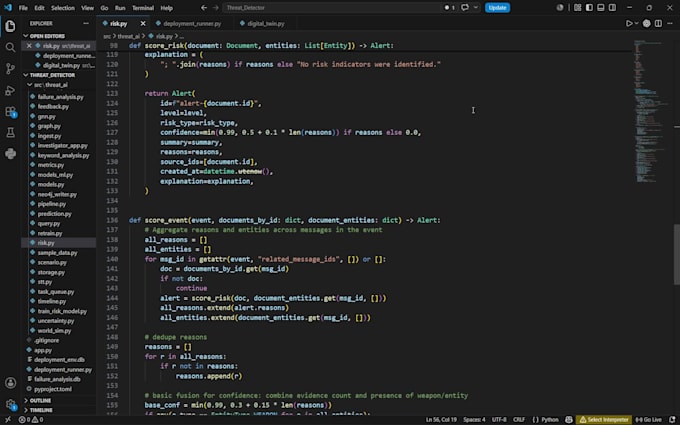Viewport: 680px width, 425px height.
Task: Open the Extensions view
Action: click(10, 111)
